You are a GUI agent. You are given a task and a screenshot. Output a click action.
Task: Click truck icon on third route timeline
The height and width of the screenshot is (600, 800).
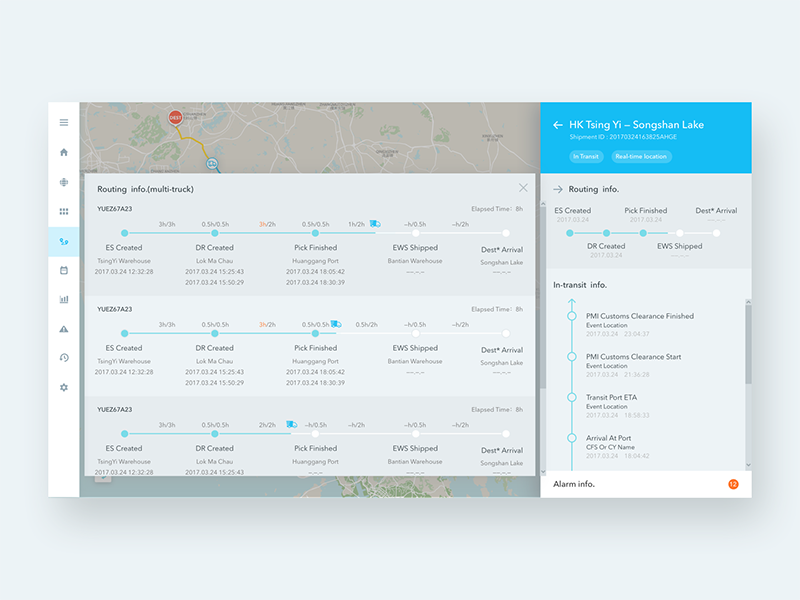pyautogui.click(x=291, y=424)
